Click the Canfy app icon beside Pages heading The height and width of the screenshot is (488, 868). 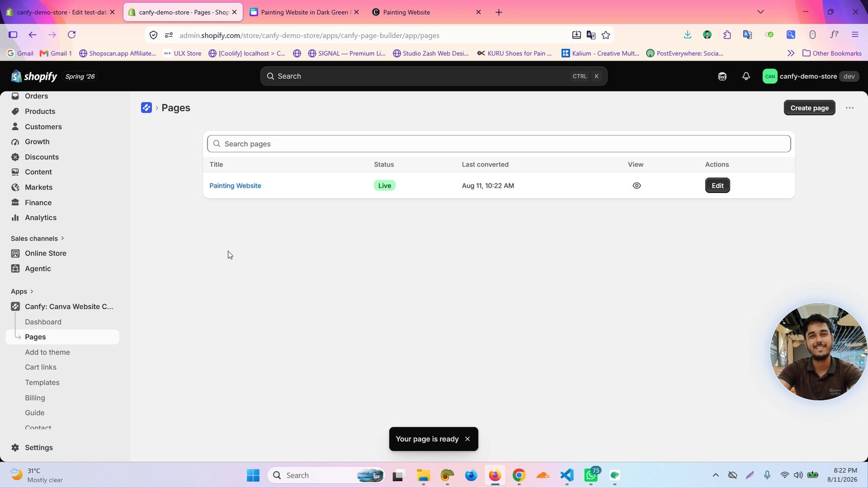click(x=146, y=108)
